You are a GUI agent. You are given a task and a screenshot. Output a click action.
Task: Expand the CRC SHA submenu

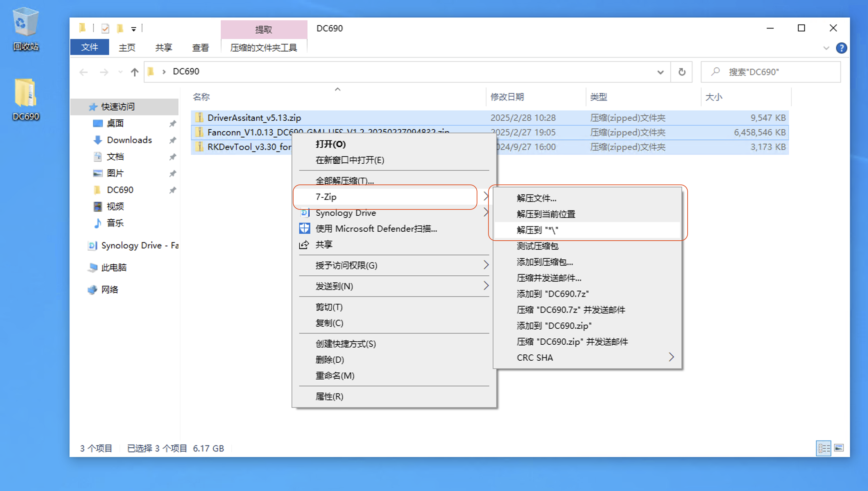click(x=587, y=358)
